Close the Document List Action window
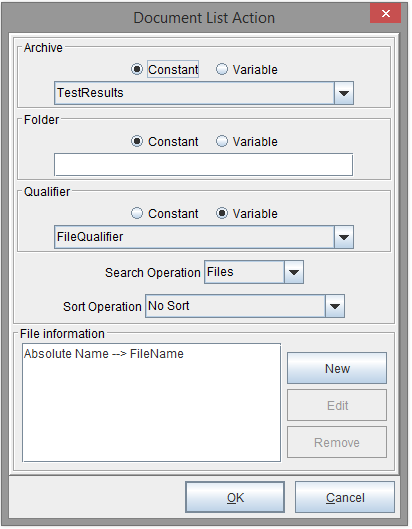This screenshot has width=412, height=529. pos(385,13)
